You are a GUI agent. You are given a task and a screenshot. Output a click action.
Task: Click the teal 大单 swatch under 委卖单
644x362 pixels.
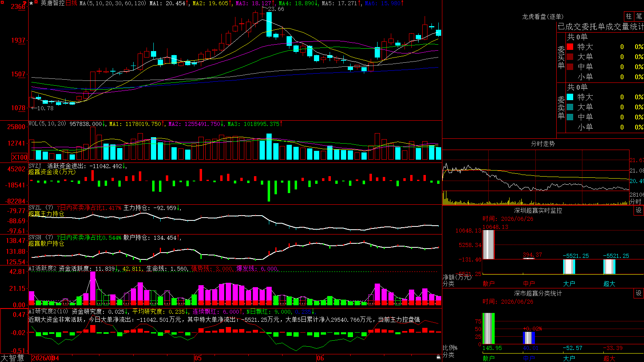click(x=570, y=107)
